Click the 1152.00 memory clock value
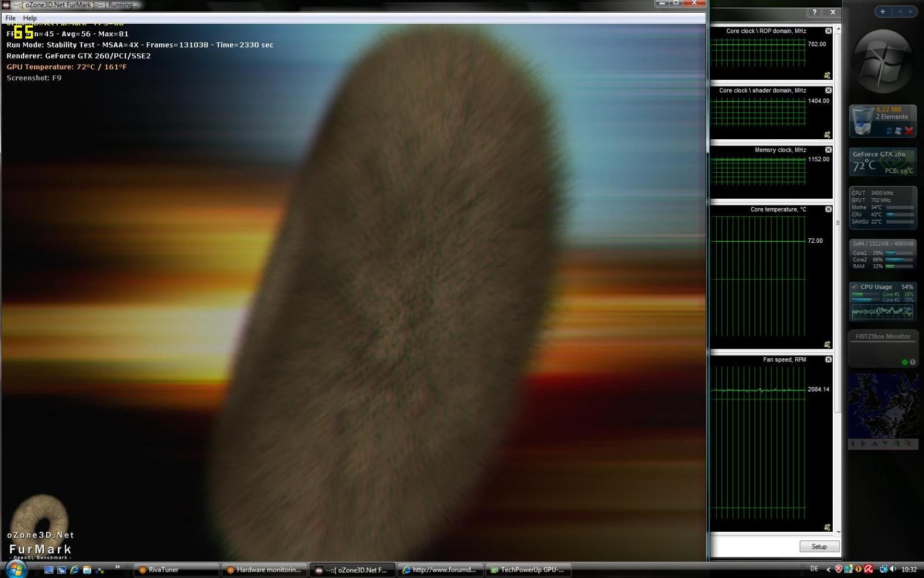924x578 pixels. point(818,159)
